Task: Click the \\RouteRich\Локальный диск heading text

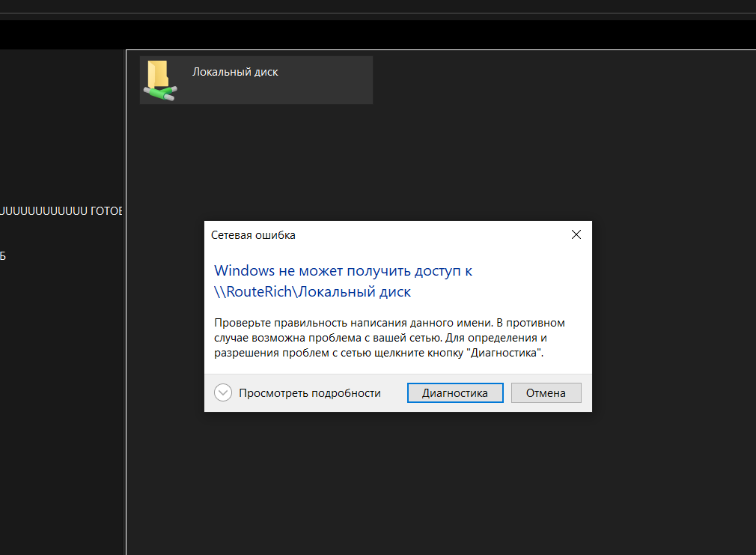Action: (312, 291)
